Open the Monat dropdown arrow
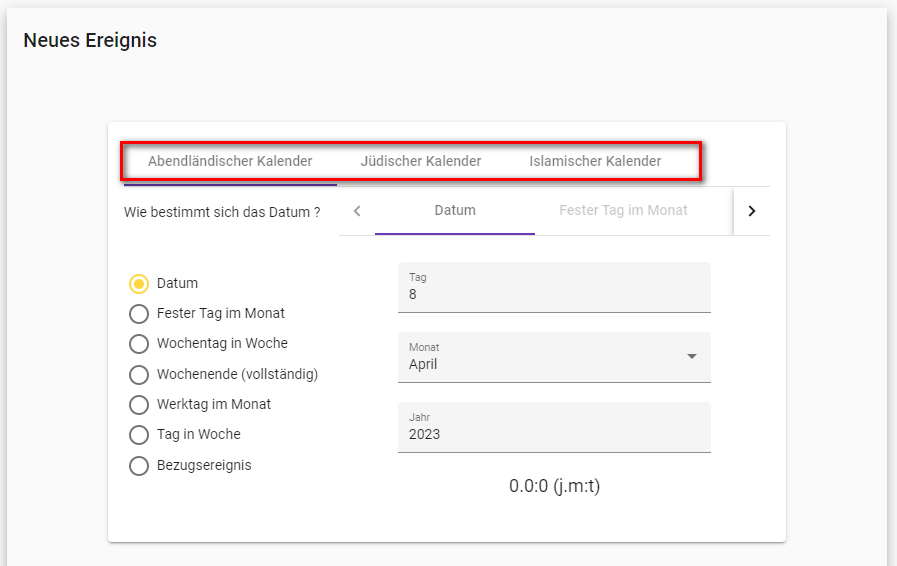 (691, 357)
